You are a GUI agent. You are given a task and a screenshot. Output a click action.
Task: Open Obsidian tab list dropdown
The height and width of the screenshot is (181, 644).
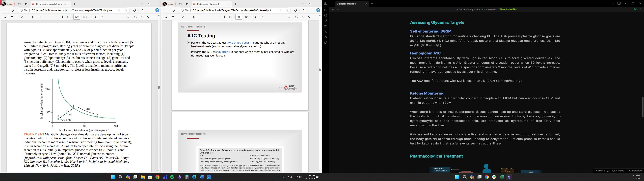pos(613,4)
